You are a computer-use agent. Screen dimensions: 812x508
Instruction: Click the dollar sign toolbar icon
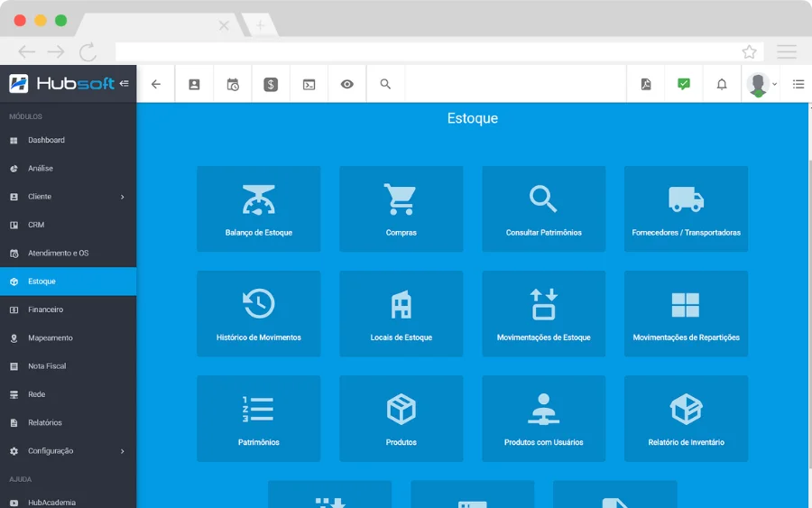click(271, 85)
